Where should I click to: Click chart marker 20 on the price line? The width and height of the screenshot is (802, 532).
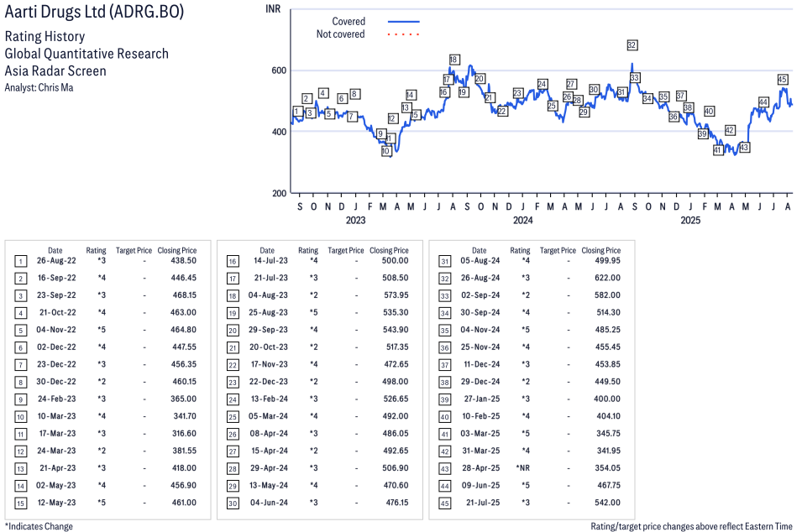[480, 79]
